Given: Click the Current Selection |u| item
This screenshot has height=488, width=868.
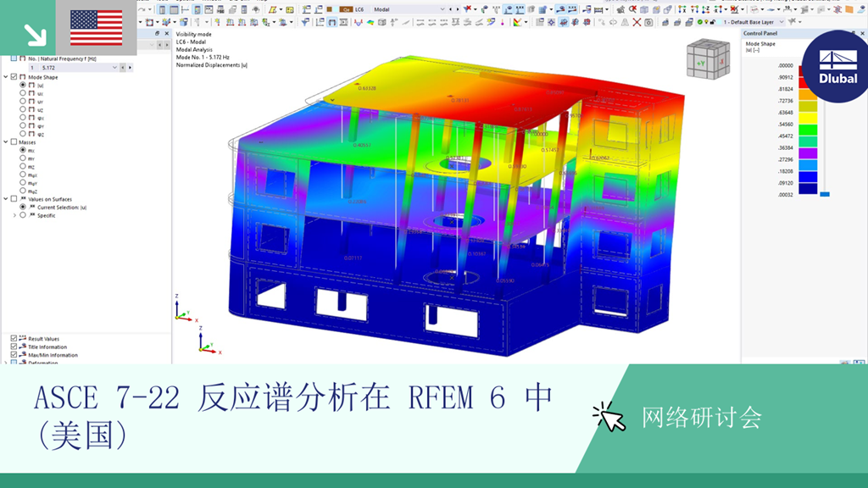Looking at the screenshot, I should coord(61,207).
